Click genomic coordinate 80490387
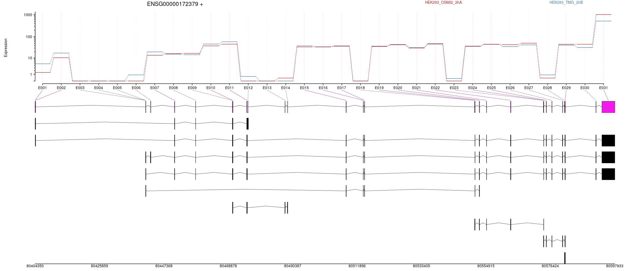Screen dimensions: 644x271 (x=292, y=266)
